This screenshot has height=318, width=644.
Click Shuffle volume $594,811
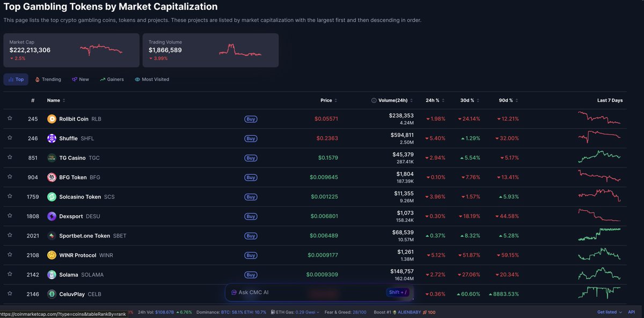pos(402,135)
